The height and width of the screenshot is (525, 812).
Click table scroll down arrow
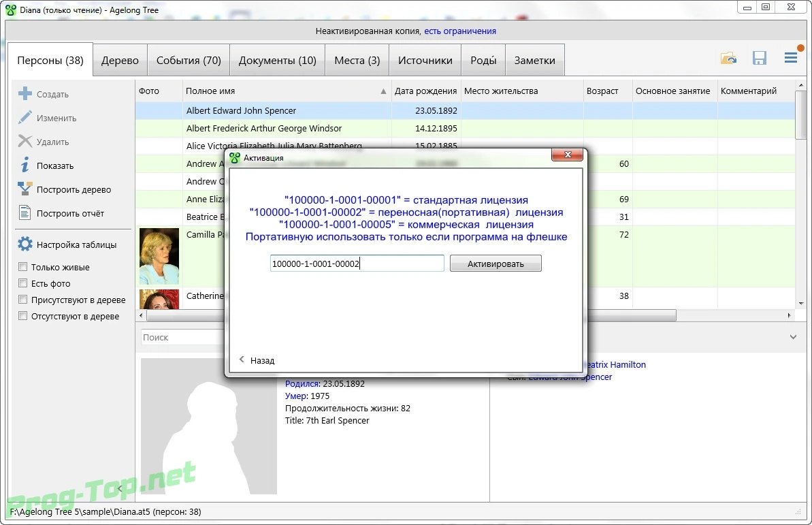(x=801, y=304)
